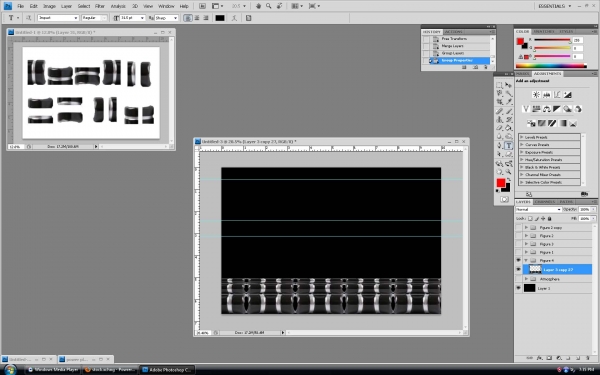Image resolution: width=600 pixels, height=375 pixels.
Task: Expand the Figure 2 copy group
Action: [x=526, y=228]
